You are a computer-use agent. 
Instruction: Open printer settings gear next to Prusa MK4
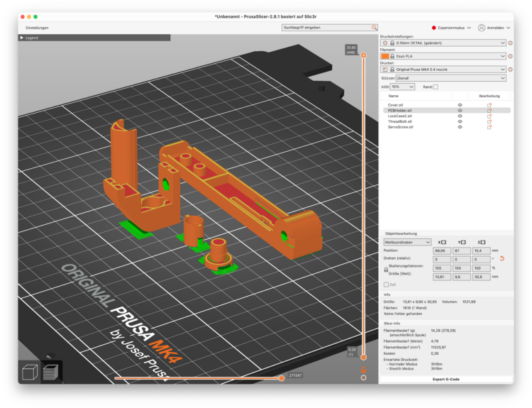pyautogui.click(x=510, y=69)
